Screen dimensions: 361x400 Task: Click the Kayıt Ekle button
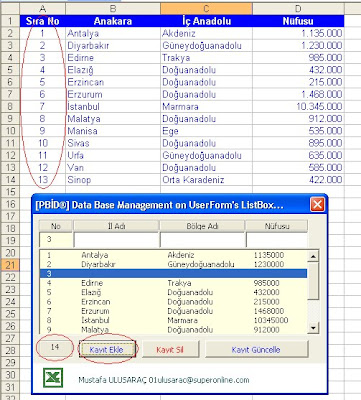pos(107,349)
